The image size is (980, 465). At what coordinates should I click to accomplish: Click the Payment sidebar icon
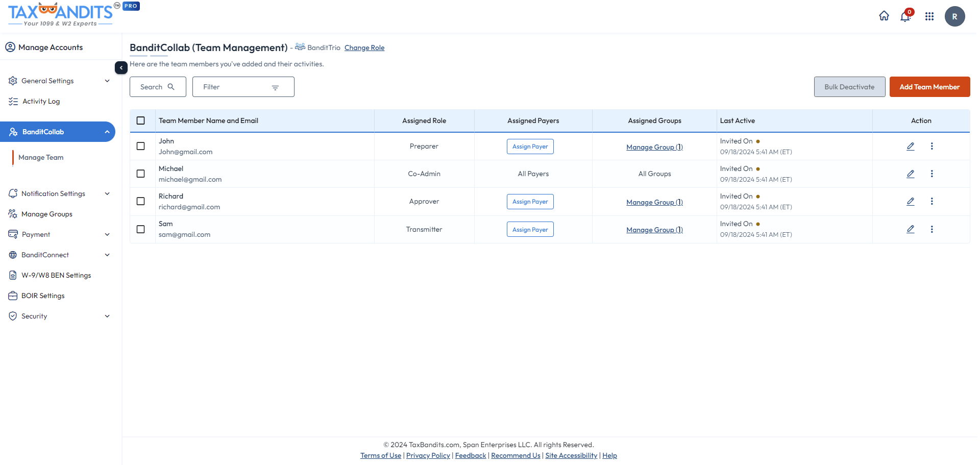point(12,234)
